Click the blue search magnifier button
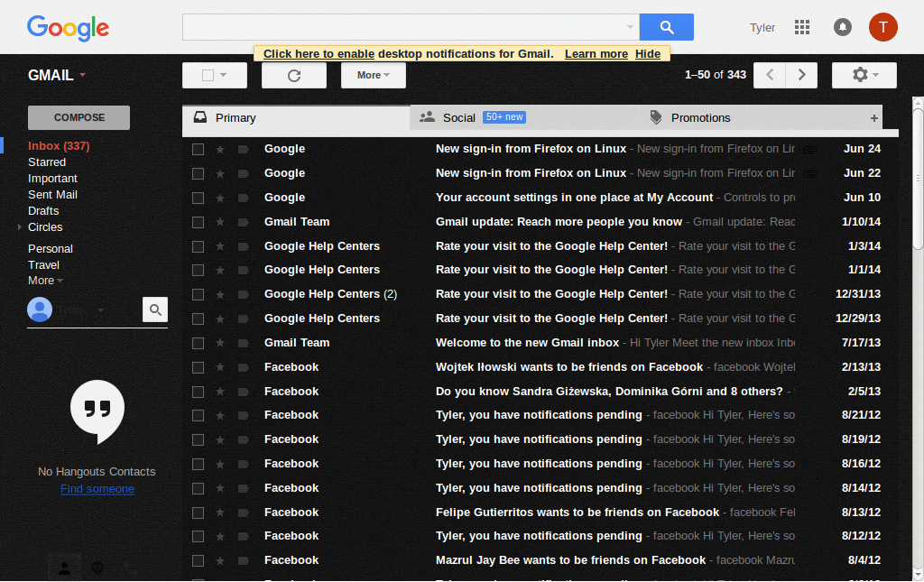The width and height of the screenshot is (924, 582). coord(667,27)
